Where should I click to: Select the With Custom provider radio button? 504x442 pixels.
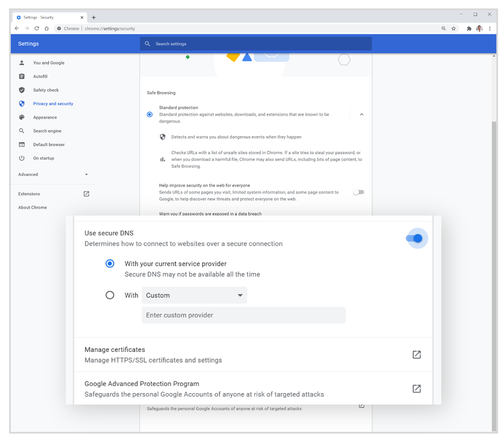tap(110, 295)
